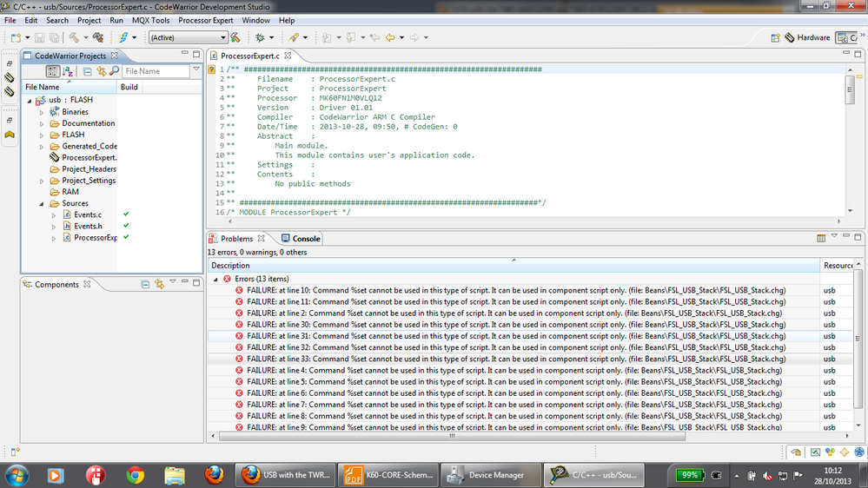Show hidden perspectives chevron
This screenshot has height=488, width=868.
[863, 36]
